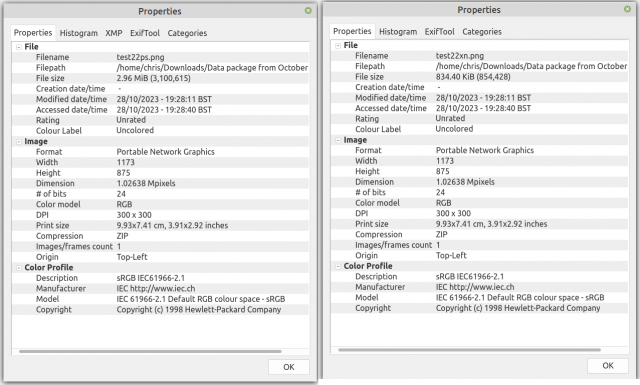Select filename test22ps.png
This screenshot has height=385, width=640.
(140, 57)
